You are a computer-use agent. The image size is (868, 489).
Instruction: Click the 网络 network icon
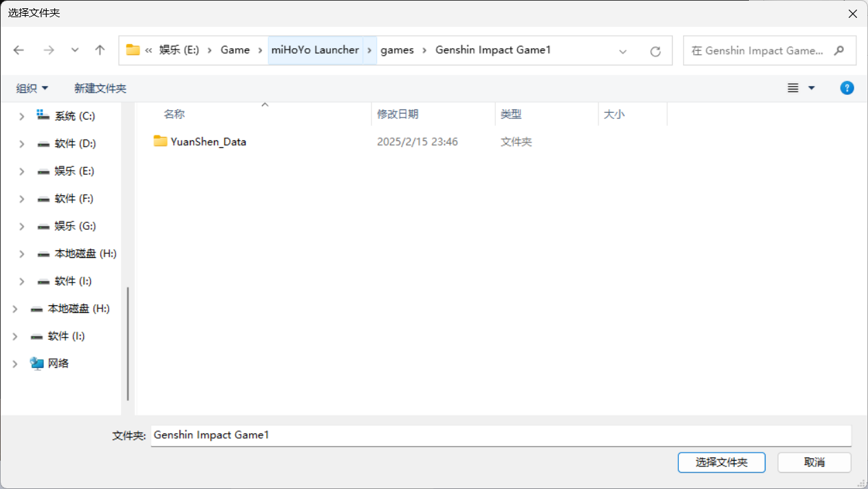[x=36, y=364]
